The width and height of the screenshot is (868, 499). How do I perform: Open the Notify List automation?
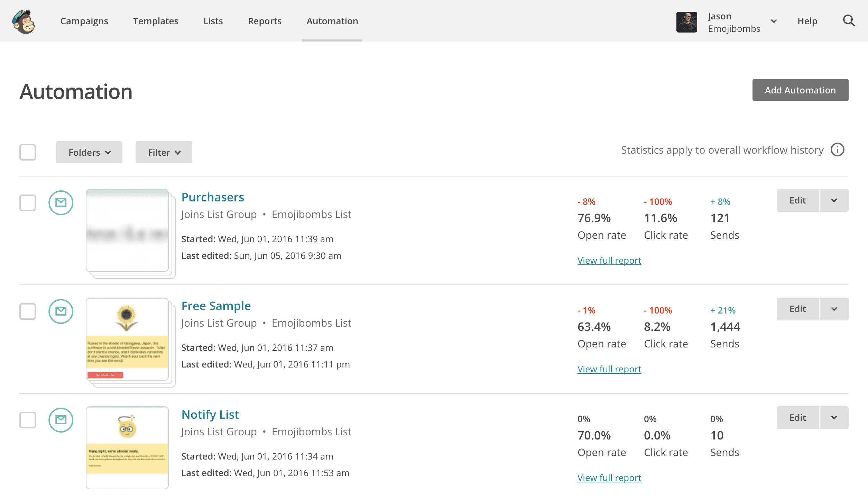210,414
